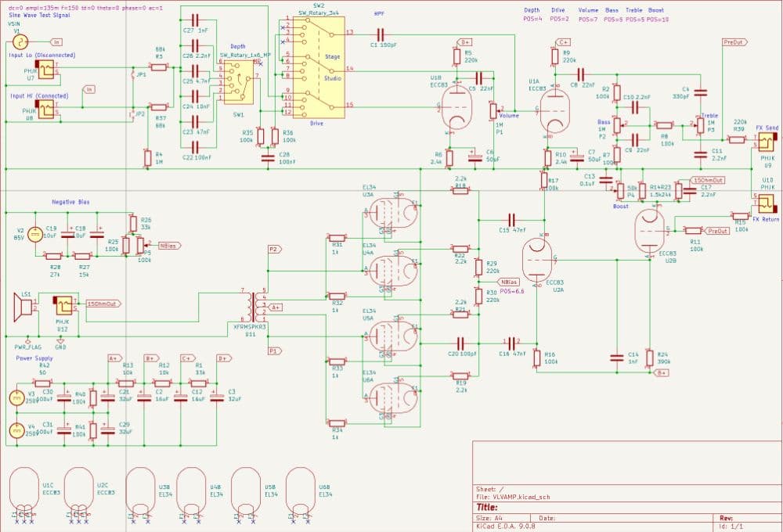The image size is (783, 532).
Task: Click the V2 85V bias source
Action: tap(34, 235)
